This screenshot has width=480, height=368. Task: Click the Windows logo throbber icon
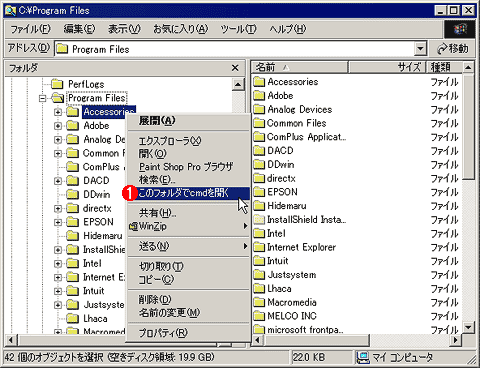tap(460, 29)
